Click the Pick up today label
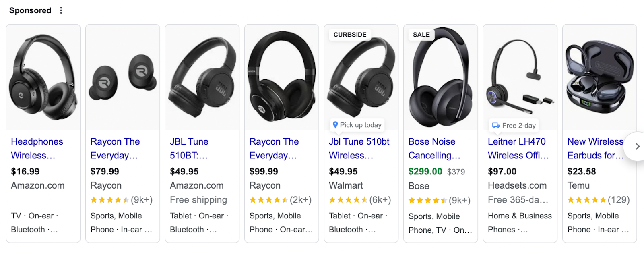The width and height of the screenshot is (644, 253). (360, 125)
